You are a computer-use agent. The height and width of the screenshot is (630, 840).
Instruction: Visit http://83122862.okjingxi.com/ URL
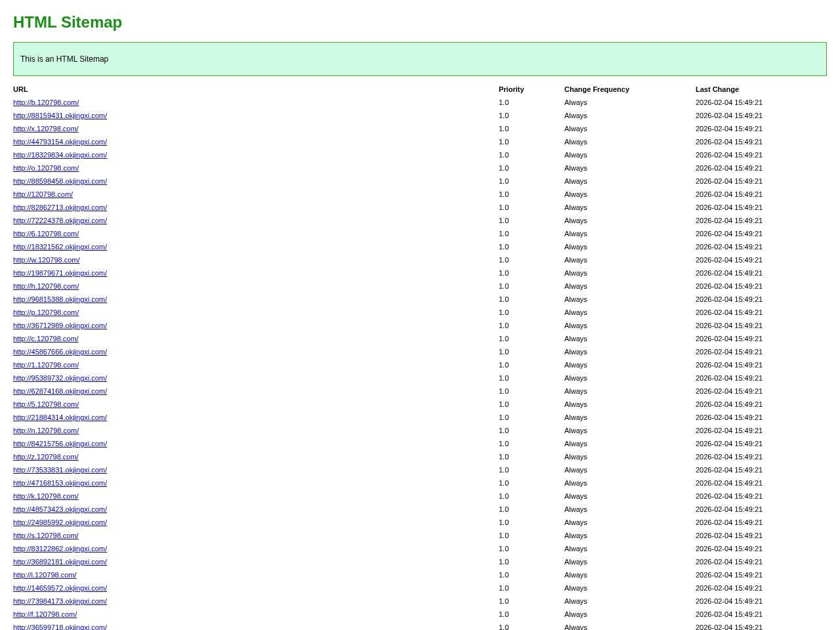[60, 549]
